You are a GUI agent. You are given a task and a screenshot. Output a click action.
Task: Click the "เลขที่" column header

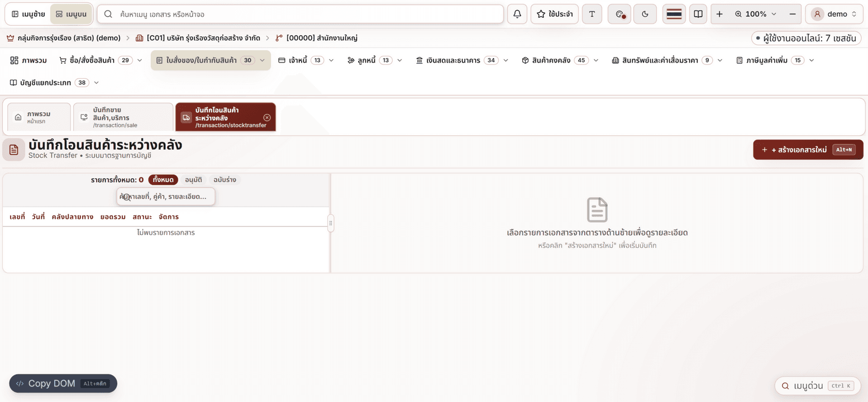pos(17,217)
